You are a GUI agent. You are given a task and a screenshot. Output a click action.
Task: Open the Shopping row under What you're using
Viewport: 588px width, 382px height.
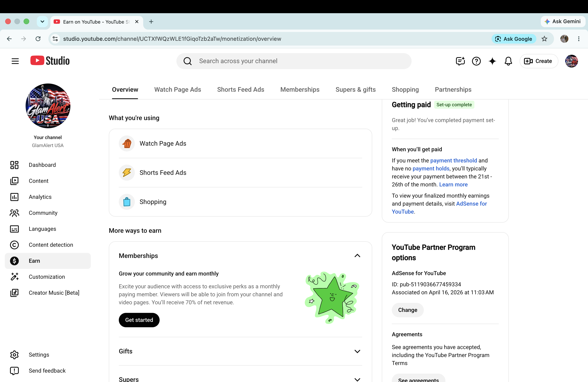[240, 202]
